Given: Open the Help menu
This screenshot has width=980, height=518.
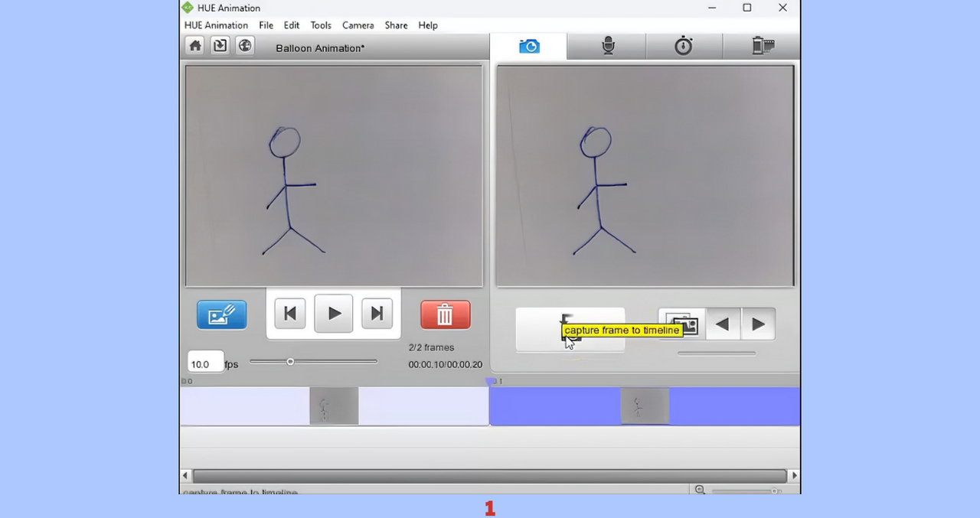Looking at the screenshot, I should pos(428,25).
